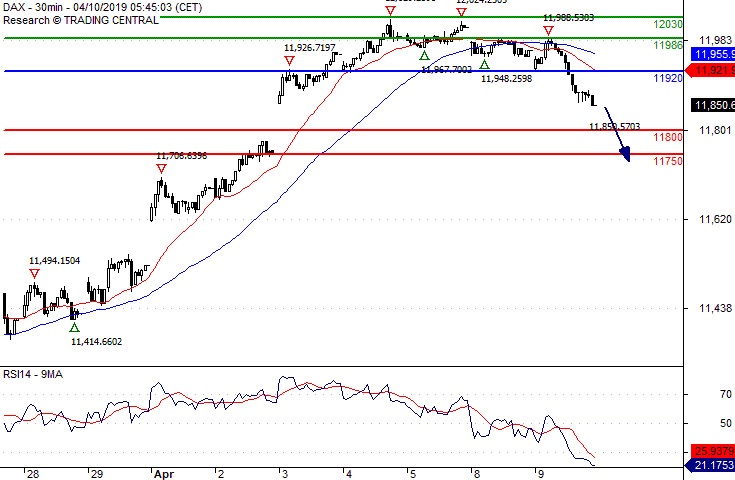The image size is (735, 480).
Task: Click the 11,620 price axis value
Action: pos(715,219)
